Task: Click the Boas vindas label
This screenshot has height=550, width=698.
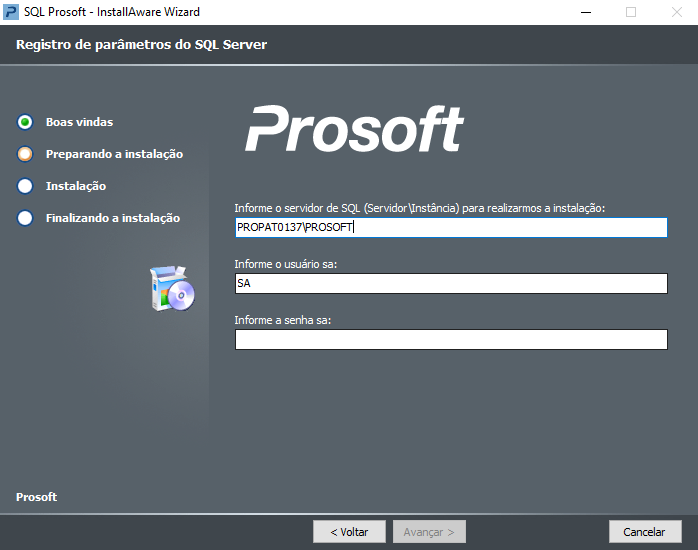Action: coord(80,122)
